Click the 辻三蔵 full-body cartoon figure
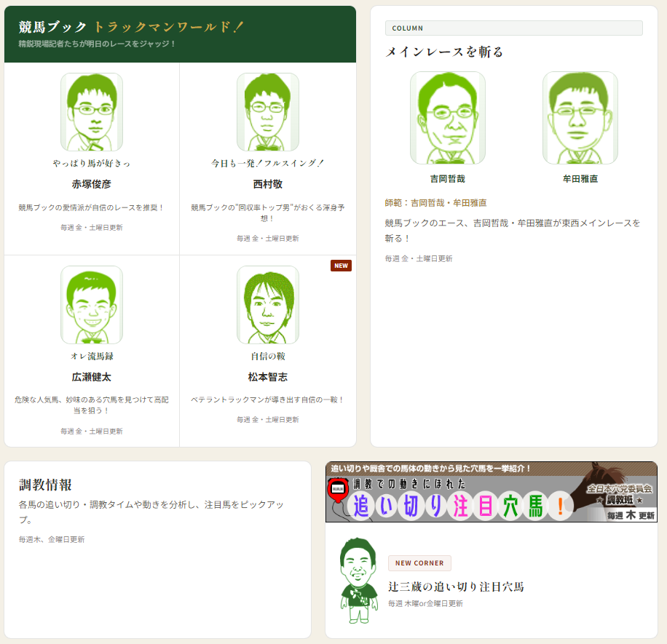Image resolution: width=667 pixels, height=644 pixels. coord(358,580)
